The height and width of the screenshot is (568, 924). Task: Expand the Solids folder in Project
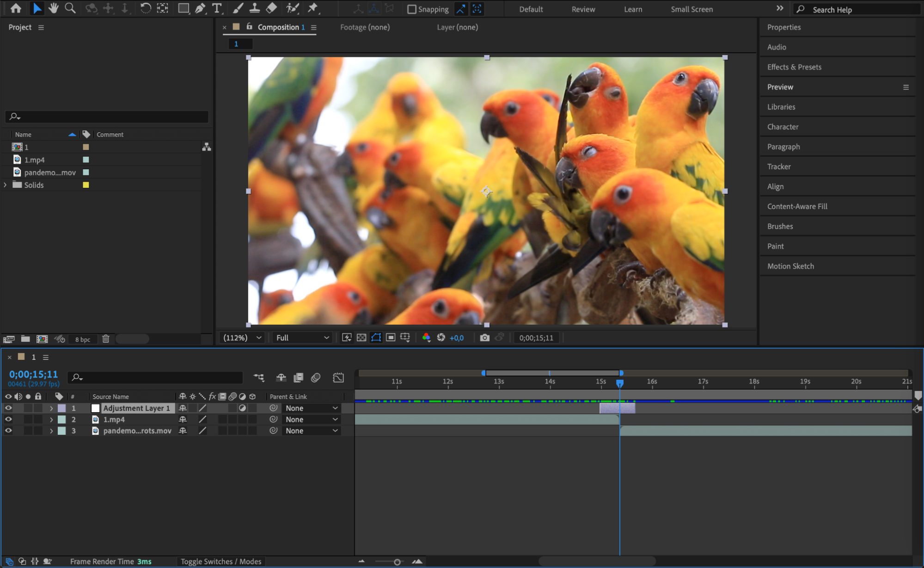coord(5,185)
